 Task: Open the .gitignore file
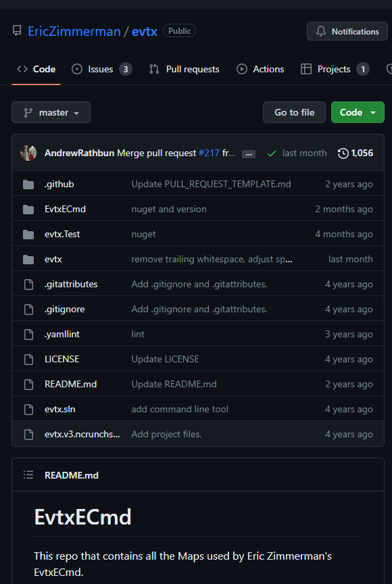coord(64,309)
